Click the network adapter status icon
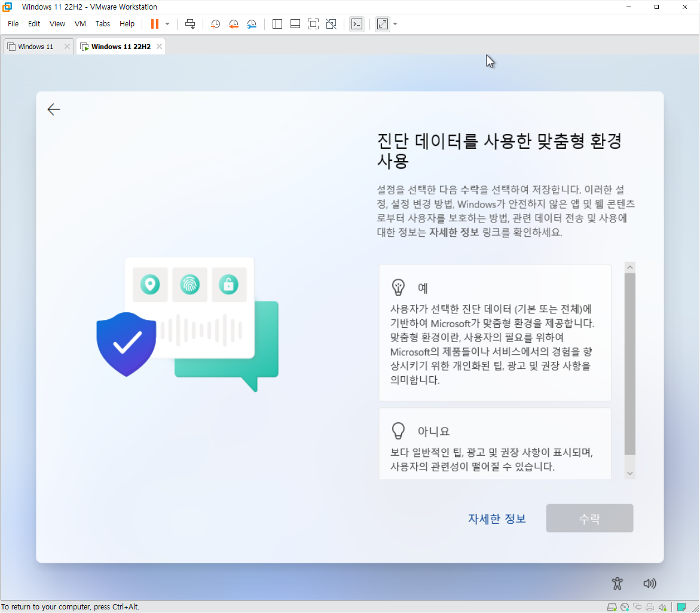 pos(637,607)
